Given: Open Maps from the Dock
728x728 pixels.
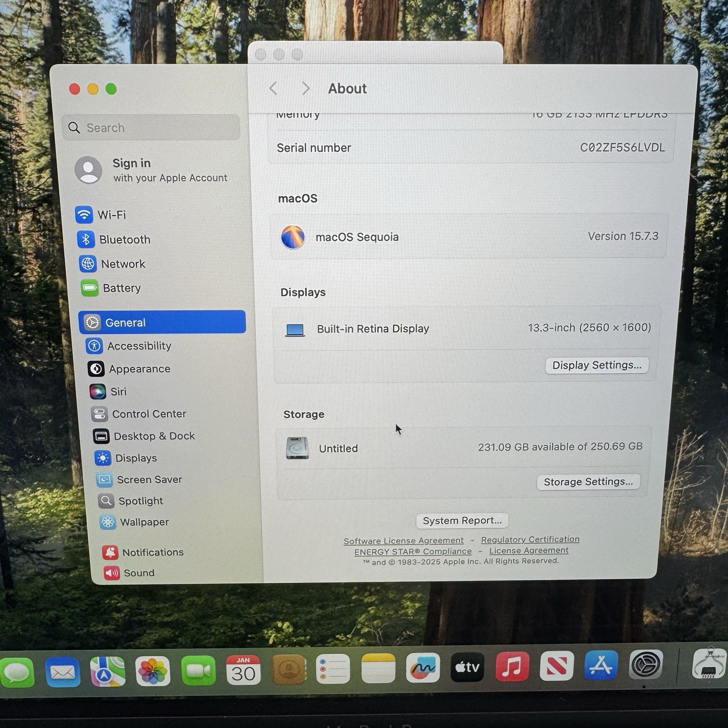Looking at the screenshot, I should tap(108, 671).
